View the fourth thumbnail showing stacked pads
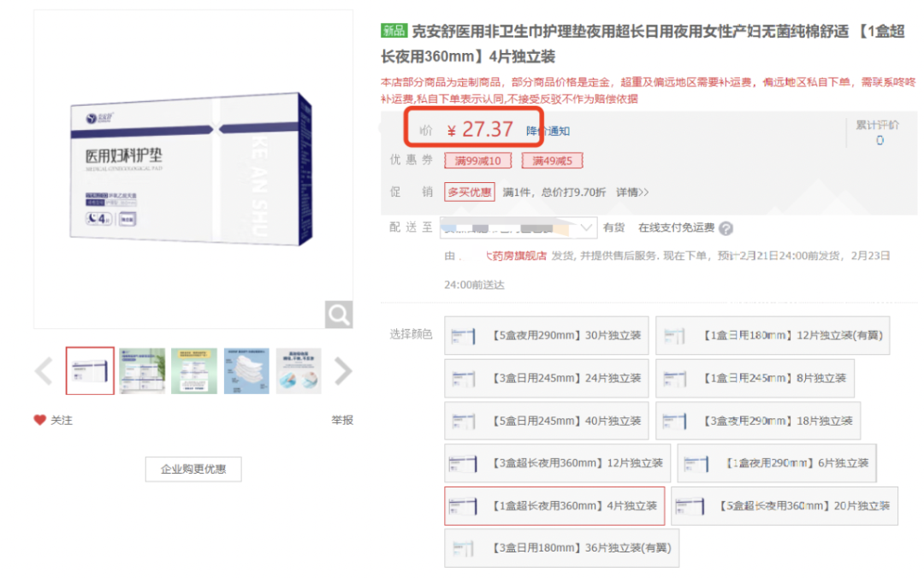 click(x=246, y=370)
